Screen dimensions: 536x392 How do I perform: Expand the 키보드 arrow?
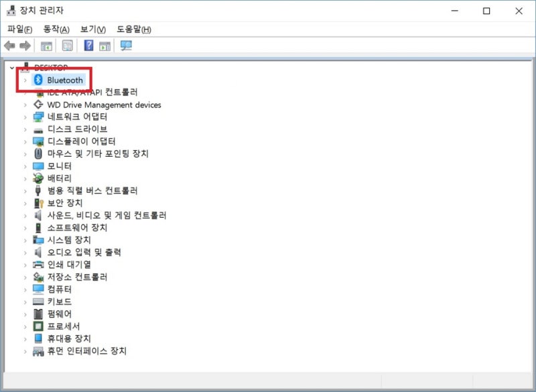coord(25,302)
